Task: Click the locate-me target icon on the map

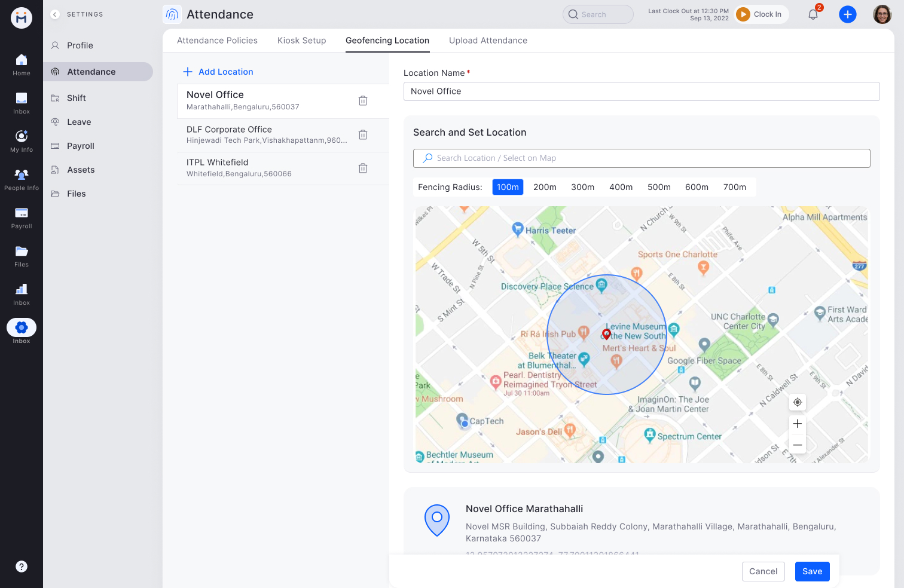Action: [x=797, y=402]
